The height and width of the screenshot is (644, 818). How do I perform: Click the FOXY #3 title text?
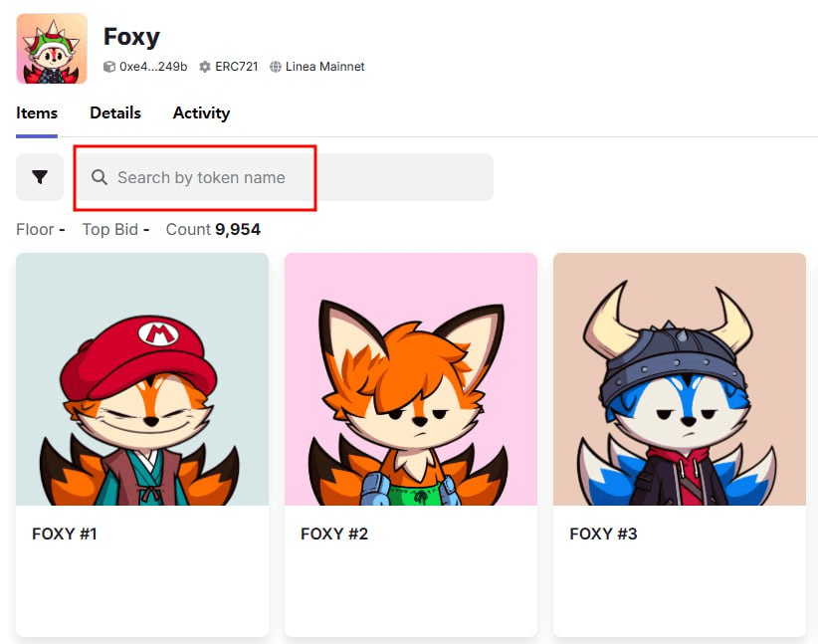tap(603, 535)
